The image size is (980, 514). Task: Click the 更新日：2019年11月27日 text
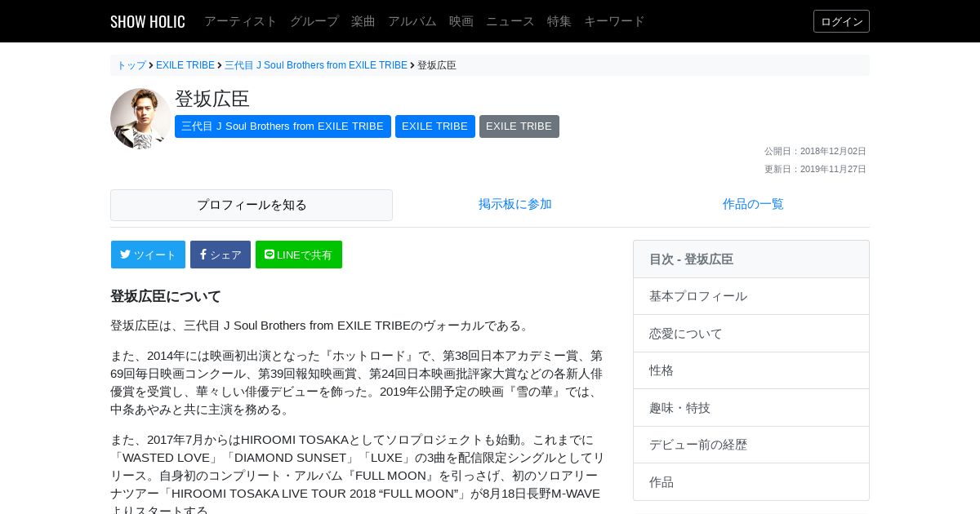click(815, 169)
